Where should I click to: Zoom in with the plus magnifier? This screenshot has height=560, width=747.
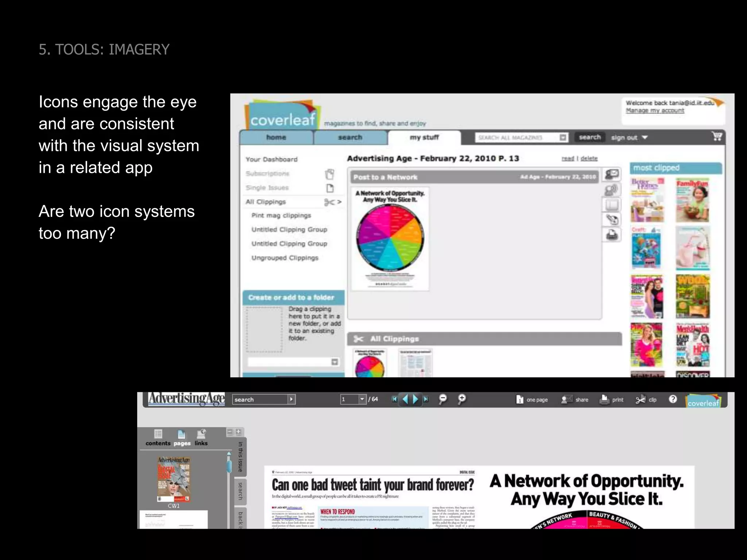[462, 399]
